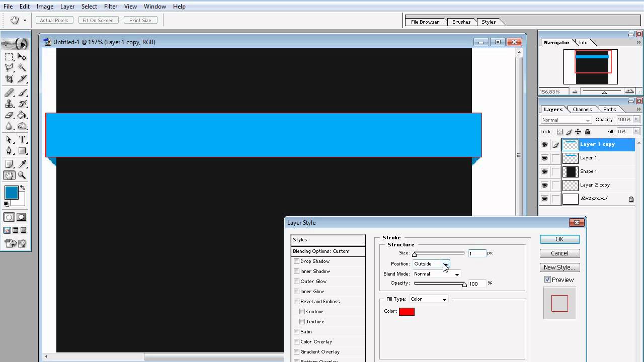Select the Brush tool

(22, 93)
